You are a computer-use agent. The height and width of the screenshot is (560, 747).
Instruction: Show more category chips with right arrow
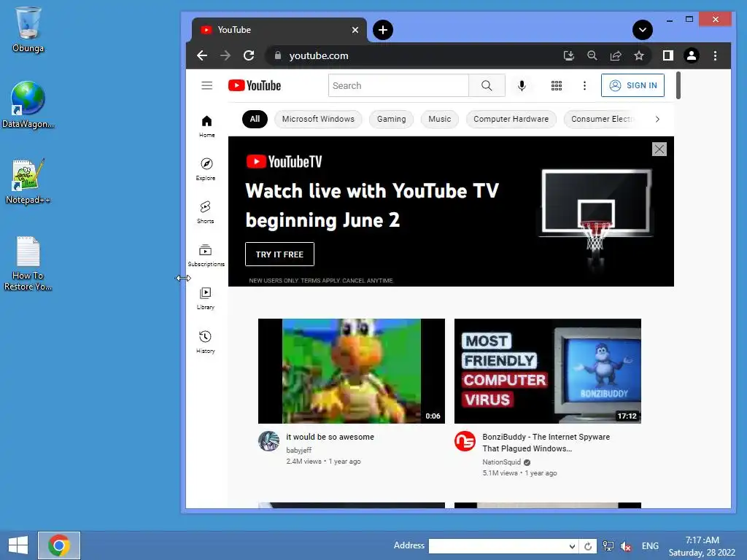pyautogui.click(x=657, y=119)
